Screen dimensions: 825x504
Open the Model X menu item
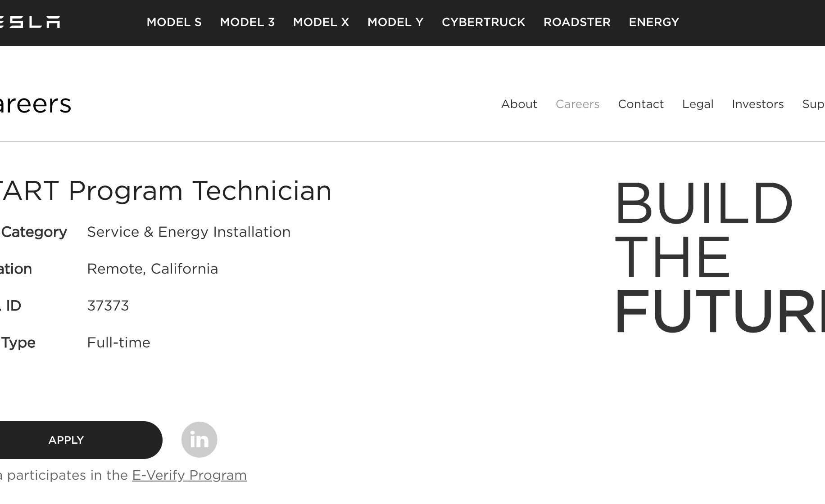[x=321, y=22]
